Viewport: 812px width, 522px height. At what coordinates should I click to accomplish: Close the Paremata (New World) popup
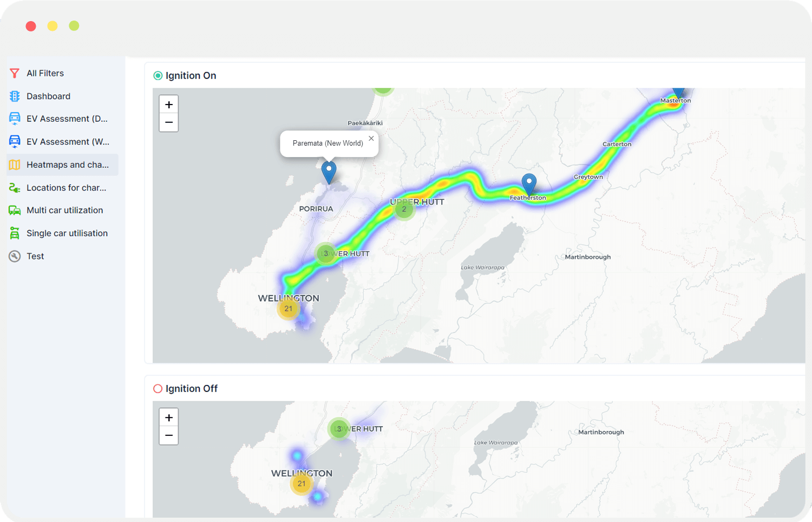tap(371, 138)
